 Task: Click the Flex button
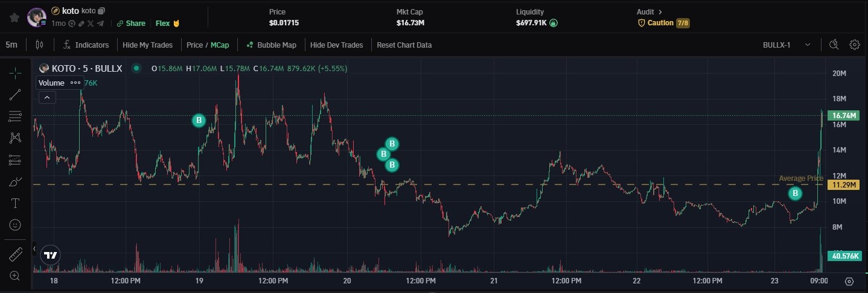click(168, 24)
